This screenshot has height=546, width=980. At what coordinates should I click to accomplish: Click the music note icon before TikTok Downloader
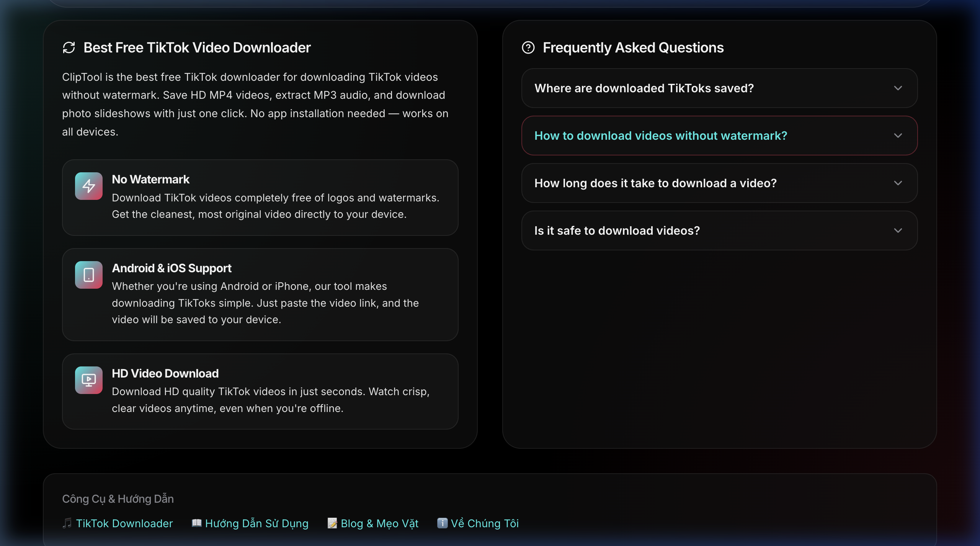(x=67, y=523)
